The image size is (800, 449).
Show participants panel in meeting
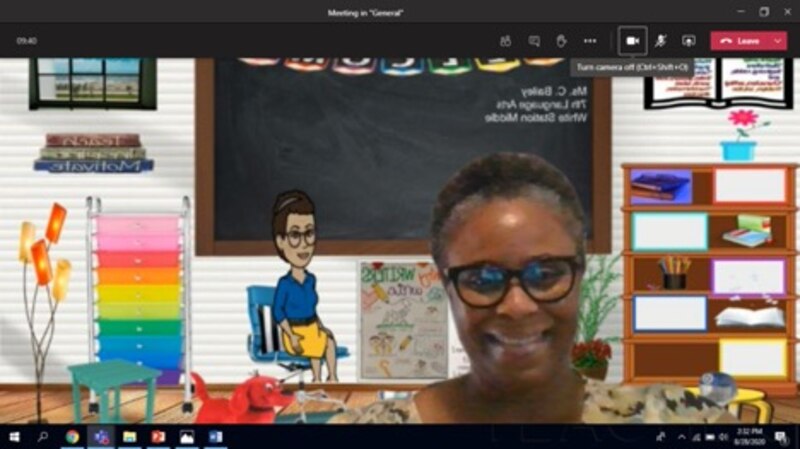click(506, 41)
